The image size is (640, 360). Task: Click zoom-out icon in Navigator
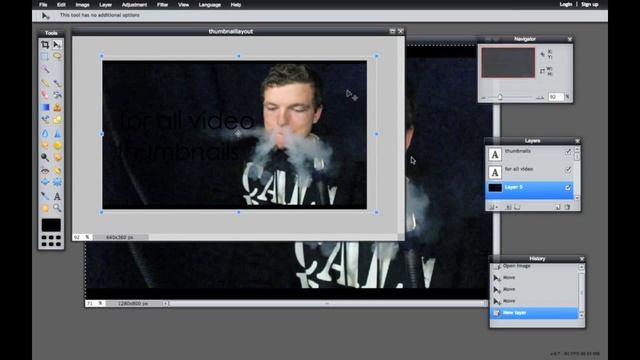(x=484, y=98)
